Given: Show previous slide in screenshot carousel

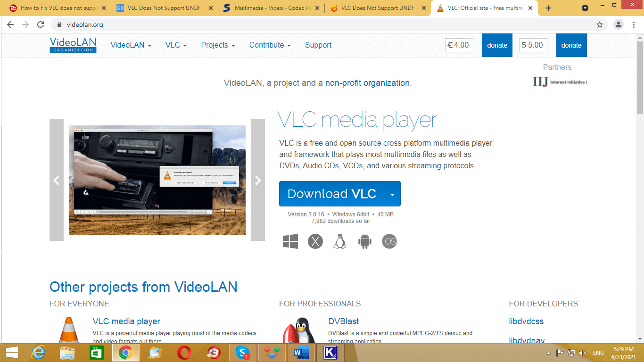Looking at the screenshot, I should point(57,180).
